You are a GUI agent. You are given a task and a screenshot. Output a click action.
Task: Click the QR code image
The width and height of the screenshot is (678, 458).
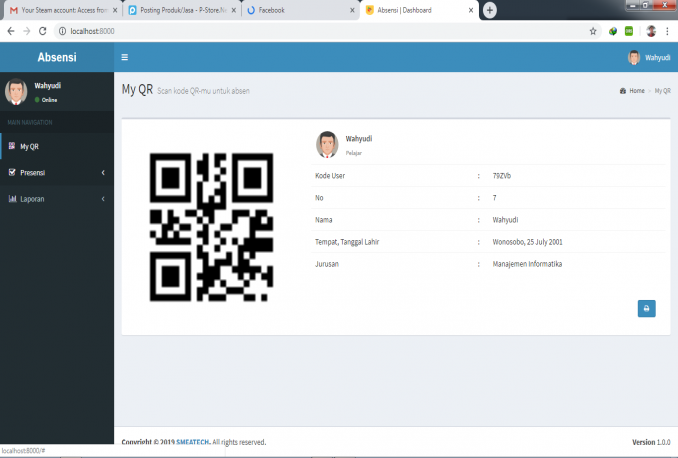pyautogui.click(x=211, y=227)
